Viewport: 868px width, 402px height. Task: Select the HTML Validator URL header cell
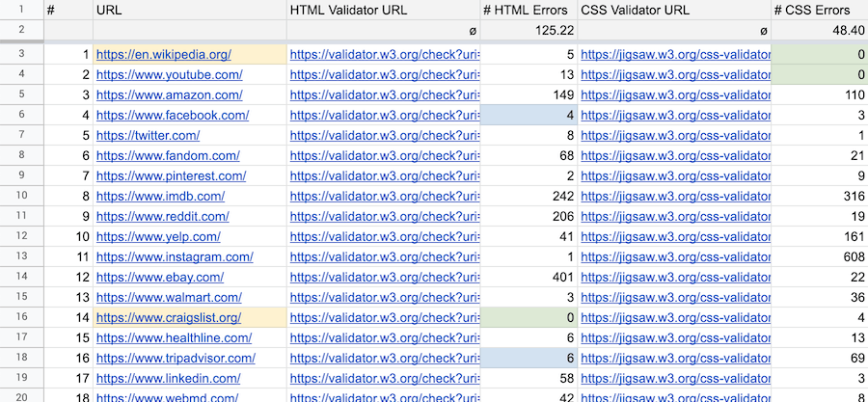(383, 10)
